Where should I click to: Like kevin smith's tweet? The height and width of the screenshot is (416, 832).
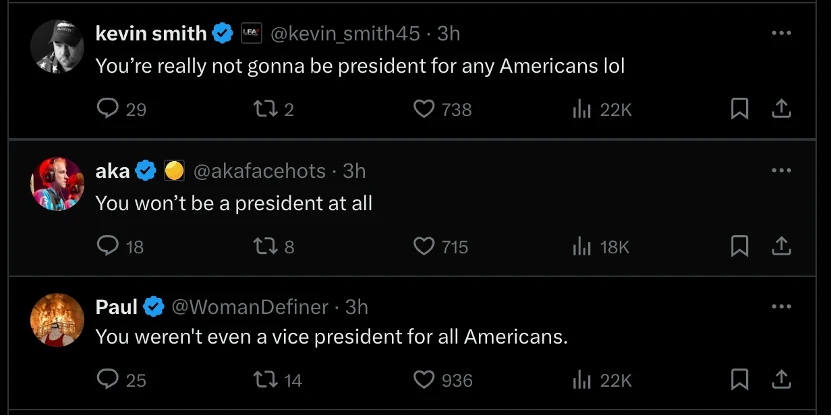425,109
